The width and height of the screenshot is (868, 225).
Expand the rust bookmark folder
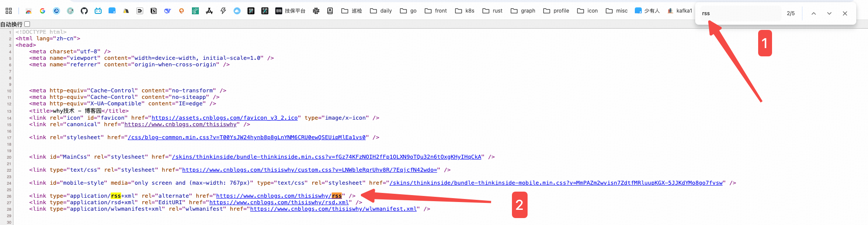[x=492, y=11]
